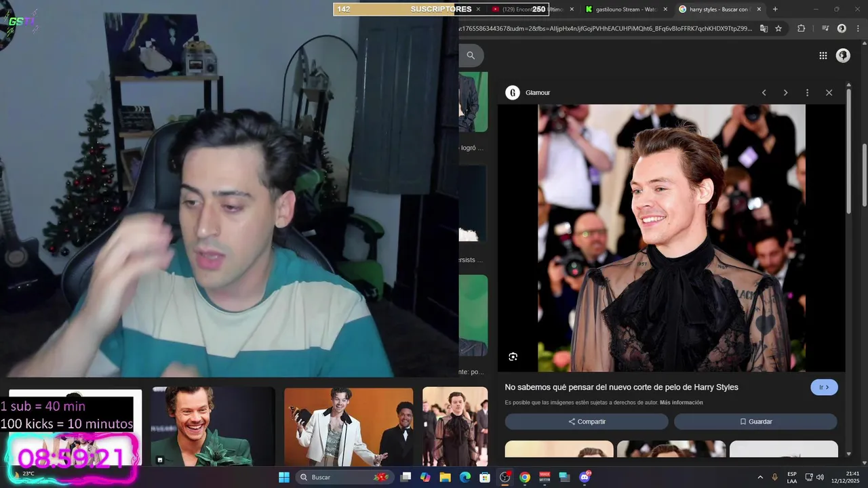
Task: Click the Guardar button
Action: pyautogui.click(x=755, y=422)
